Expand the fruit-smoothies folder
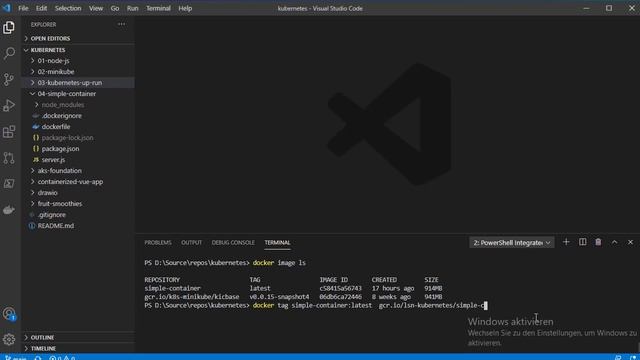The width and height of the screenshot is (640, 360). click(x=78, y=204)
